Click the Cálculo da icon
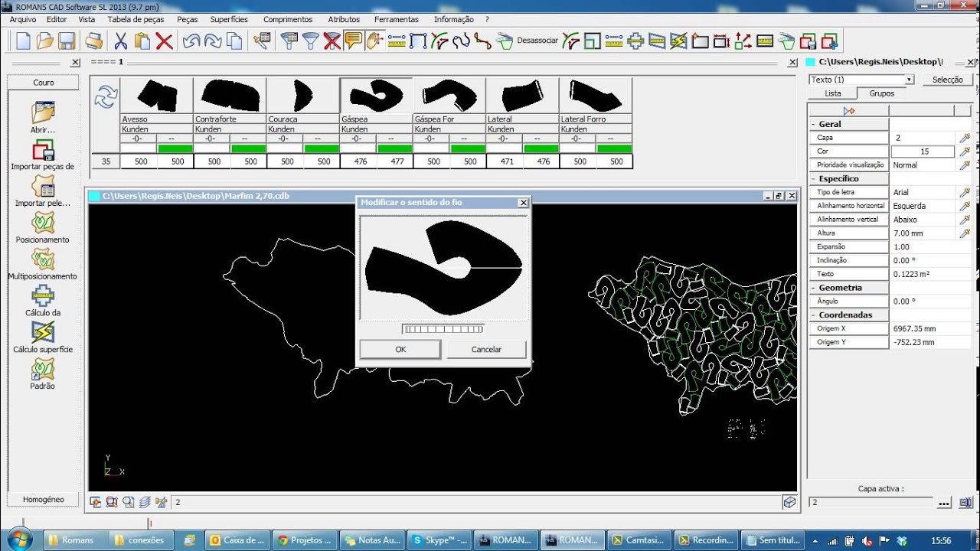 point(43,296)
